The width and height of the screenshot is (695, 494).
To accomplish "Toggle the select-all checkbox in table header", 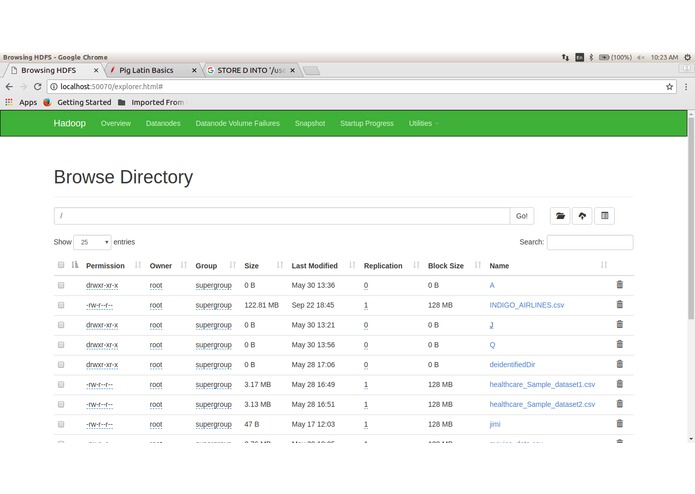I will 61,265.
